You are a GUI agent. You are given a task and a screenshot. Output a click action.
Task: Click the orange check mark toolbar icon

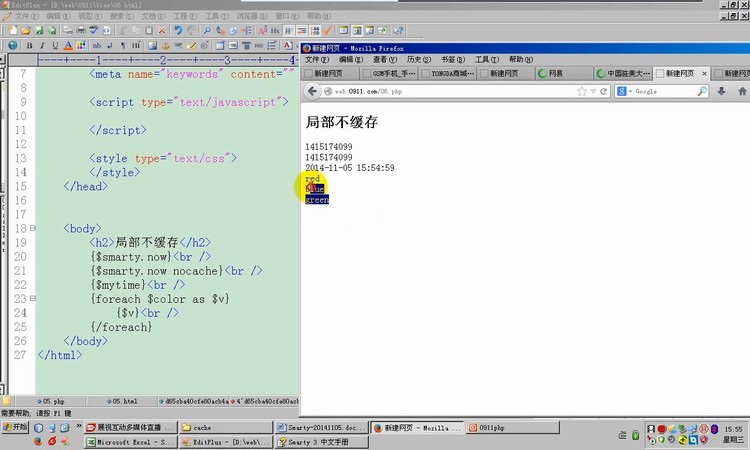coord(327,31)
